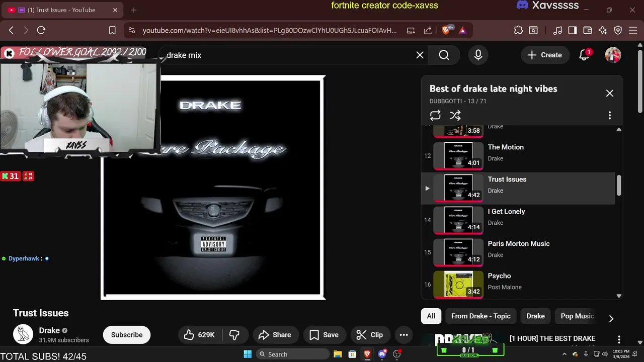Screen dimensions: 644x362
Task: Open the Drake channel name link
Action: point(49,330)
